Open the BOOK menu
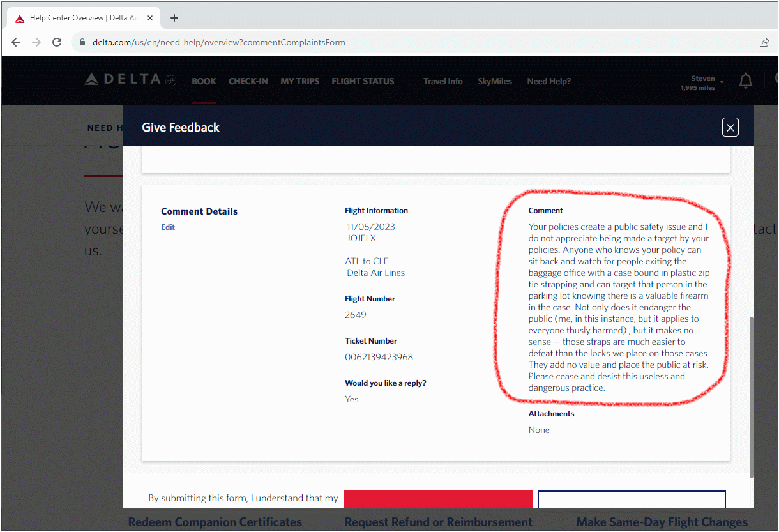Screen dimensions: 779x532 (204, 81)
